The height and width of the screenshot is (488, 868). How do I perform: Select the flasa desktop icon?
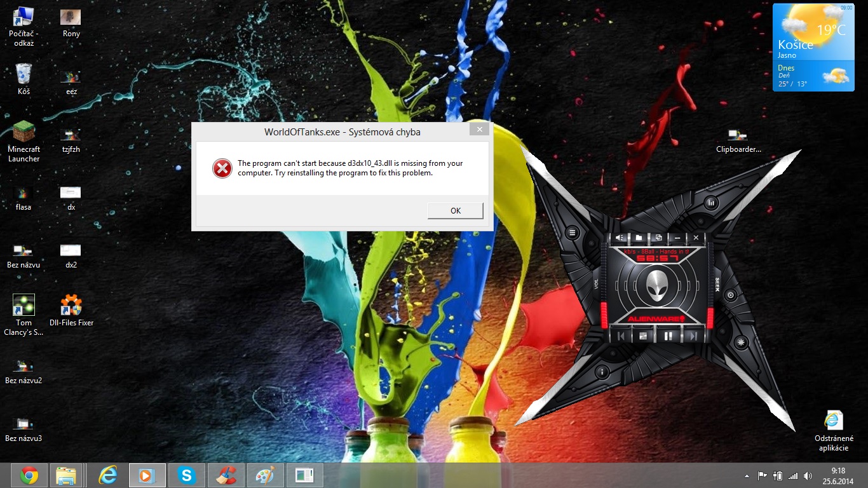click(24, 197)
